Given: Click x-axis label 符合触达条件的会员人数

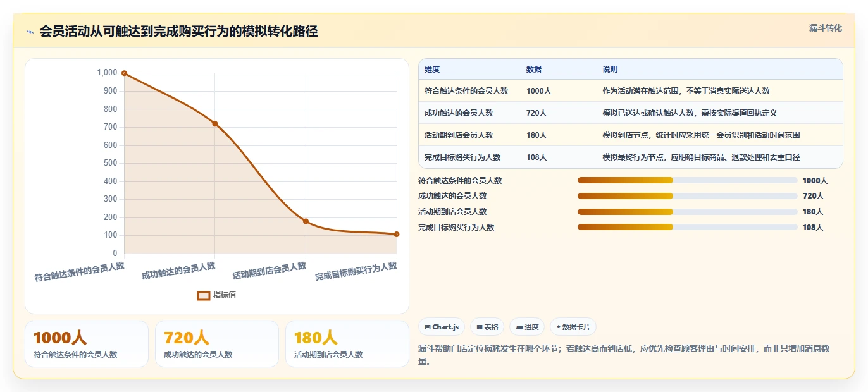Looking at the screenshot, I should [x=79, y=271].
